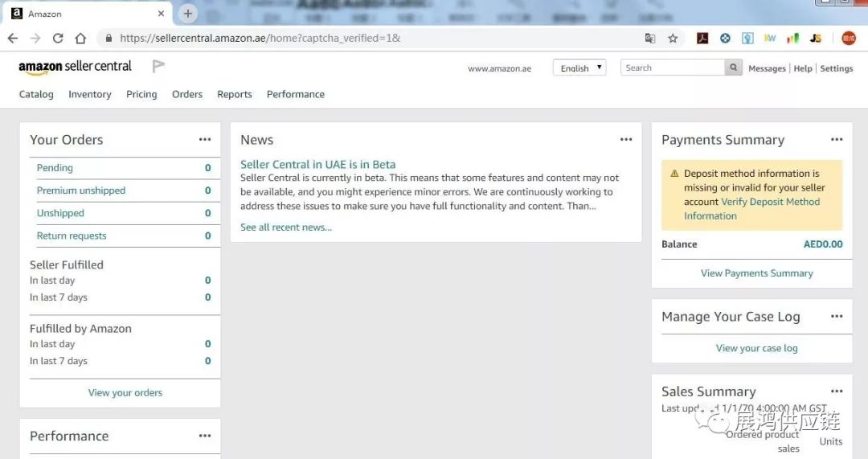Open the bar chart extension icon

click(x=792, y=39)
